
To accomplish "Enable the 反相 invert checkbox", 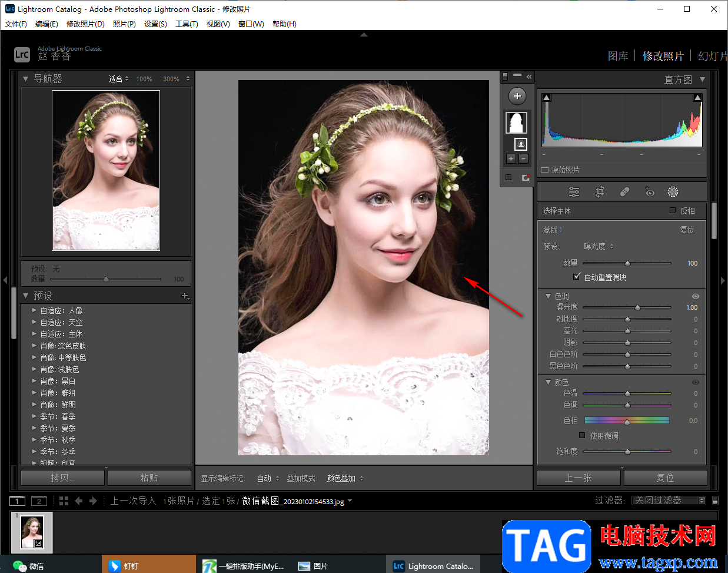I will click(673, 211).
